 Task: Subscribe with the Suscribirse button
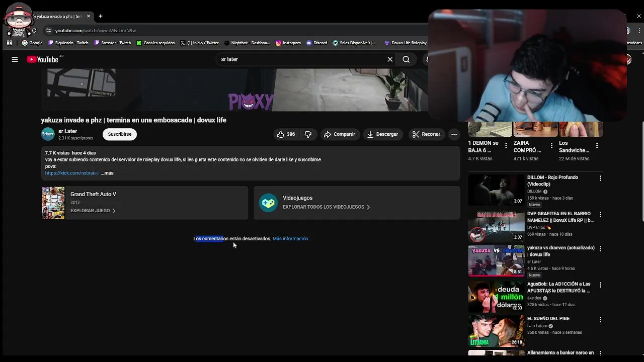click(120, 134)
